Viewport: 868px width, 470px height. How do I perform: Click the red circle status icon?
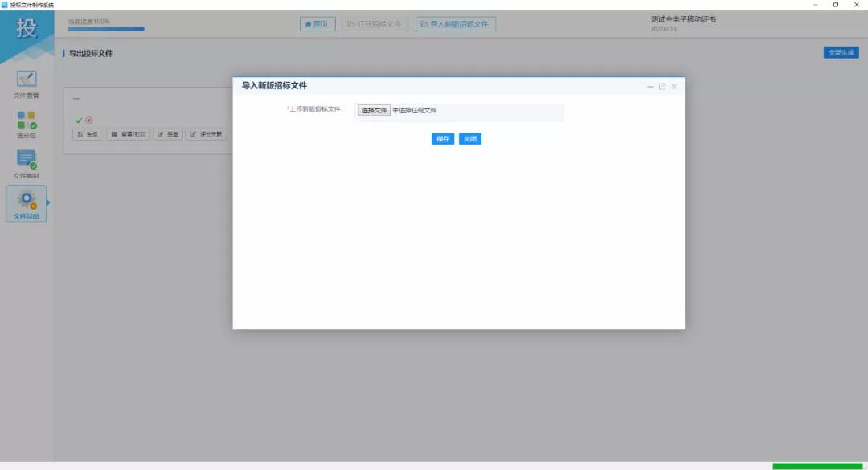point(89,121)
